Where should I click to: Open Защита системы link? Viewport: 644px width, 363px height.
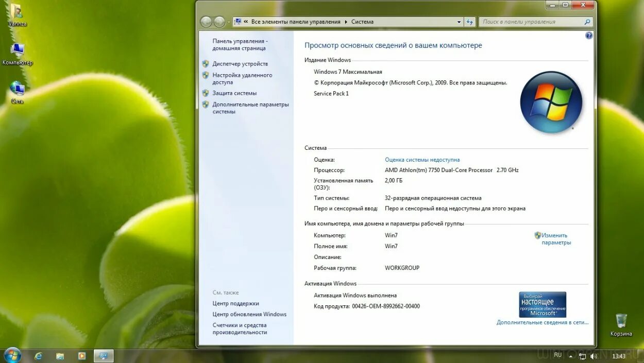pos(234,93)
